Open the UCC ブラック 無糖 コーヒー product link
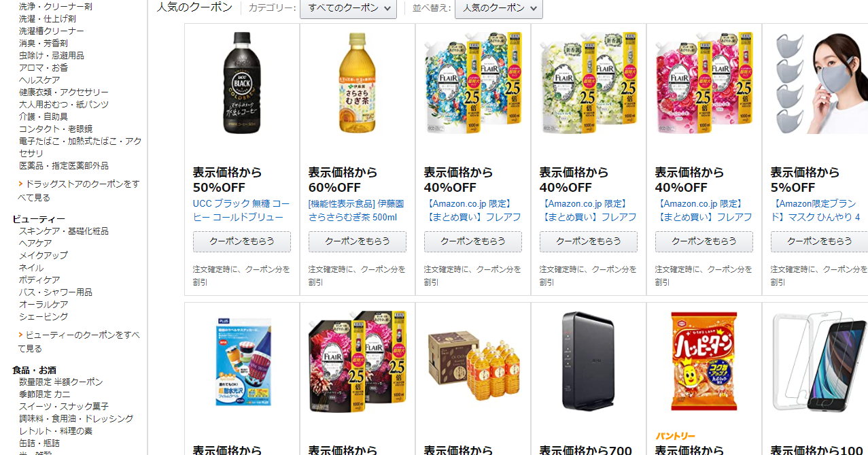This screenshot has height=455, width=868. 241,210
